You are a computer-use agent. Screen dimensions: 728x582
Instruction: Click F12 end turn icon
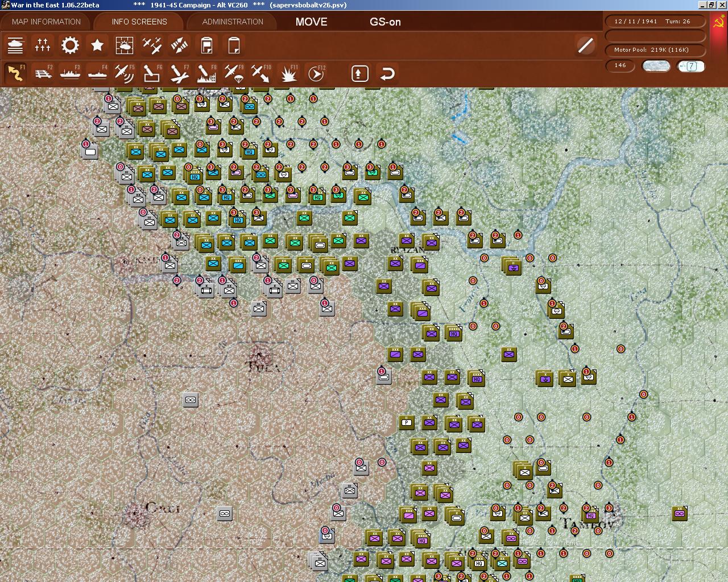[316, 73]
